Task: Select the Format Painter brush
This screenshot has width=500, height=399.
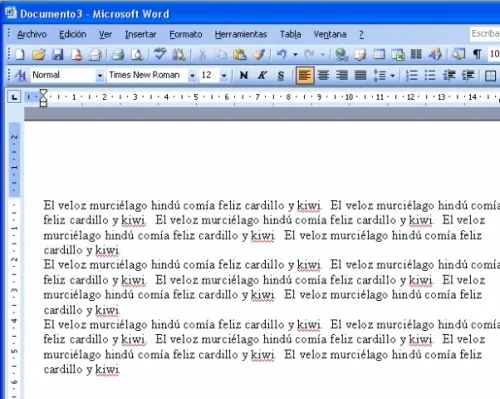Action: click(x=259, y=54)
